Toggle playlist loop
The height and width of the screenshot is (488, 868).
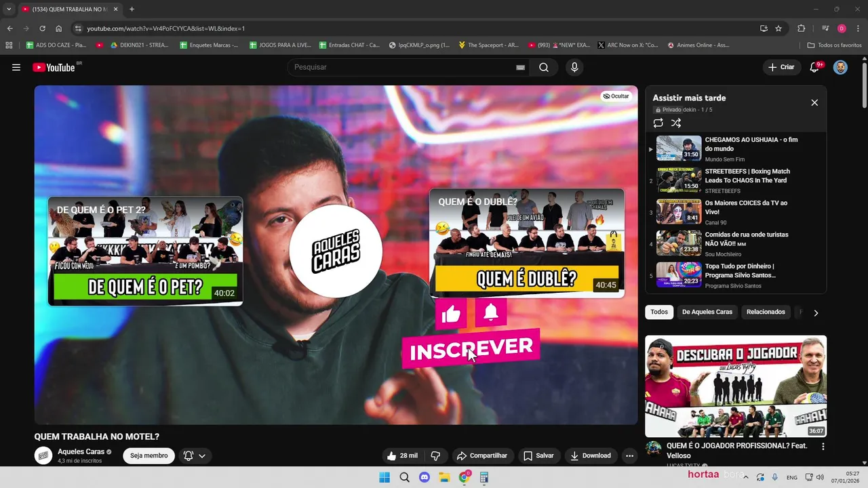[x=658, y=123]
